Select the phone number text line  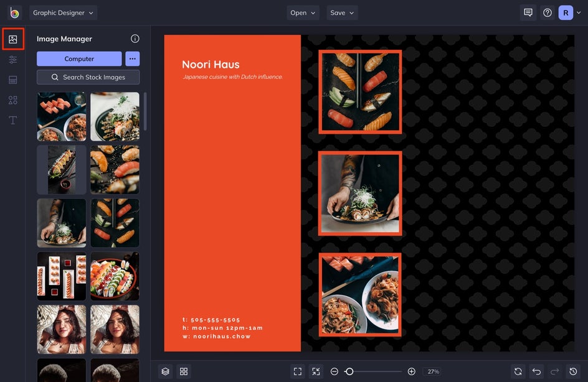[x=211, y=320]
